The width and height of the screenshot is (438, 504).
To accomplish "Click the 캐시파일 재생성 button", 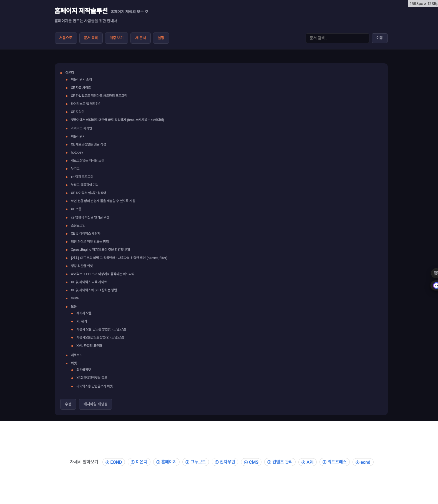I will (x=95, y=404).
